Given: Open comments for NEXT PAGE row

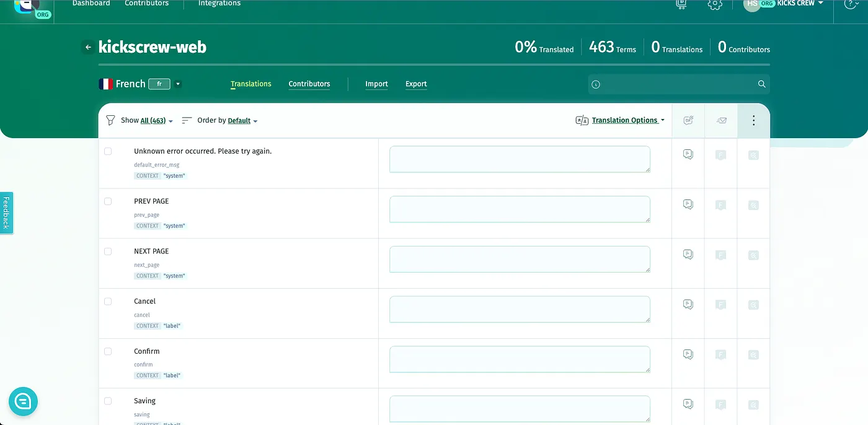Looking at the screenshot, I should click(x=688, y=254).
